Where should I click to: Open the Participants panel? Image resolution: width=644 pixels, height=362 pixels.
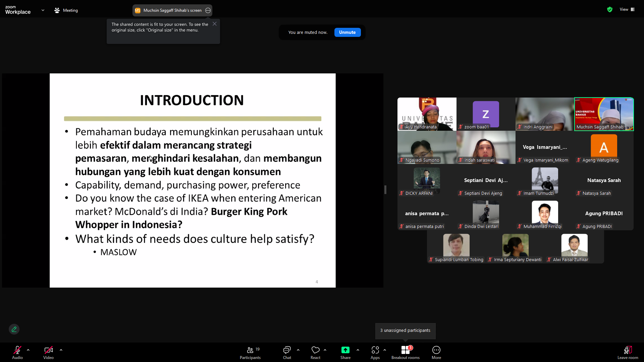point(250,352)
